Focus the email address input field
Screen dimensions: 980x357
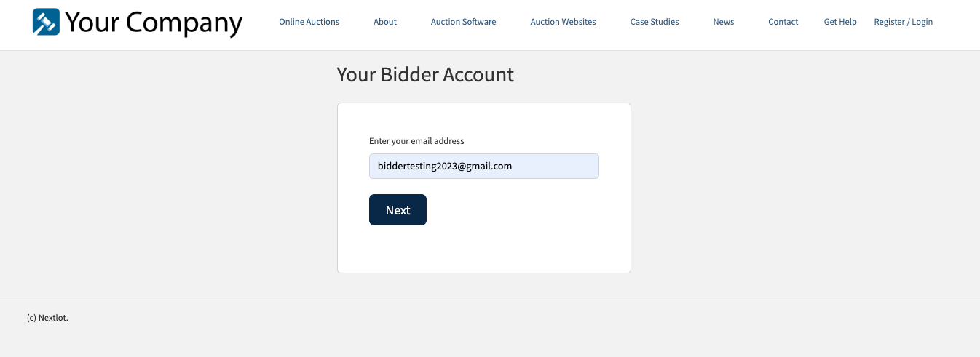(x=483, y=166)
